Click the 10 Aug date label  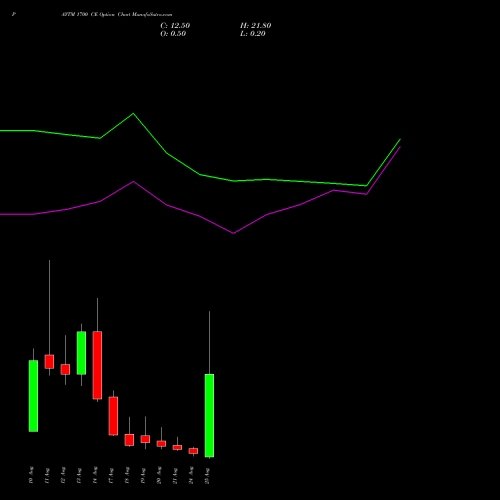click(31, 475)
